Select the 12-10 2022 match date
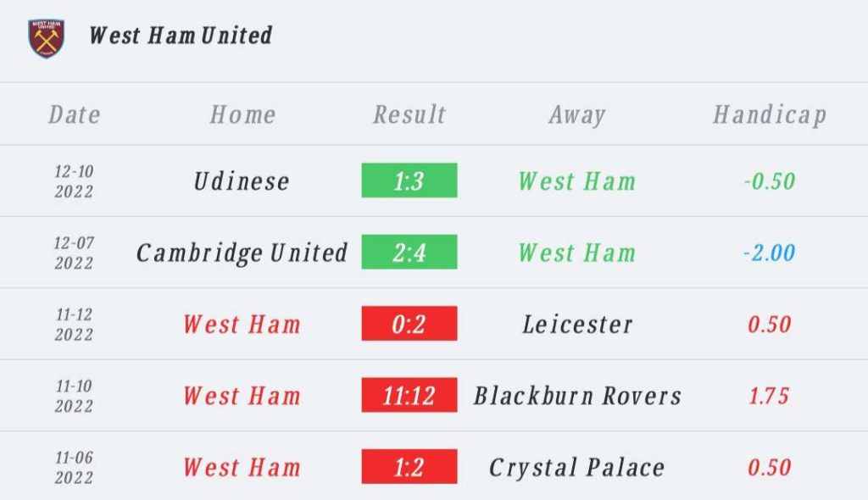The height and width of the screenshot is (500, 868). [x=75, y=181]
